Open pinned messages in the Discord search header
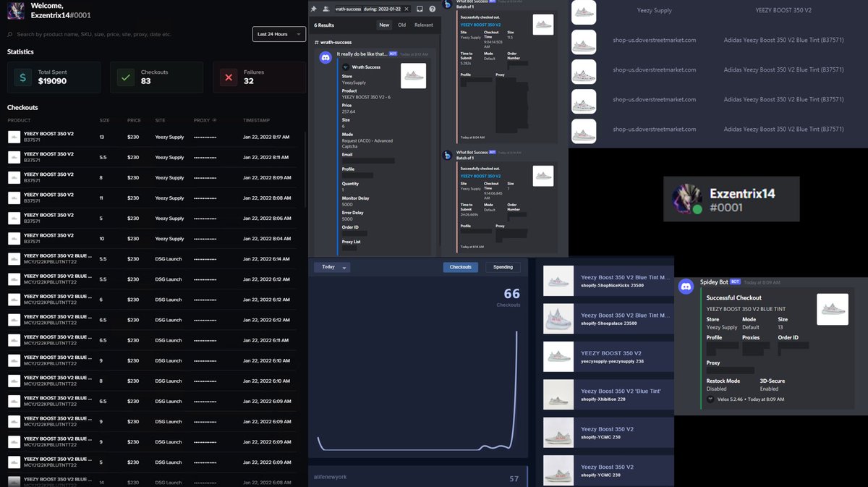The height and width of the screenshot is (487, 868). point(314,9)
